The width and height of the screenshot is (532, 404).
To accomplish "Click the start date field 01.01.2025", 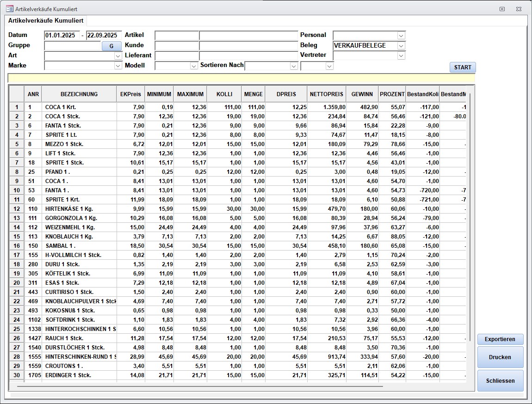I will click(x=62, y=36).
